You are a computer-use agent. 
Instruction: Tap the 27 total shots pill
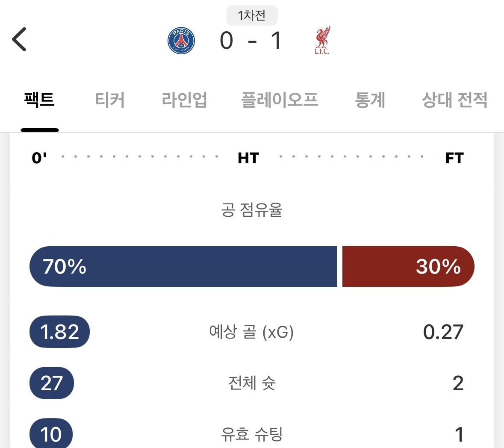coord(52,383)
